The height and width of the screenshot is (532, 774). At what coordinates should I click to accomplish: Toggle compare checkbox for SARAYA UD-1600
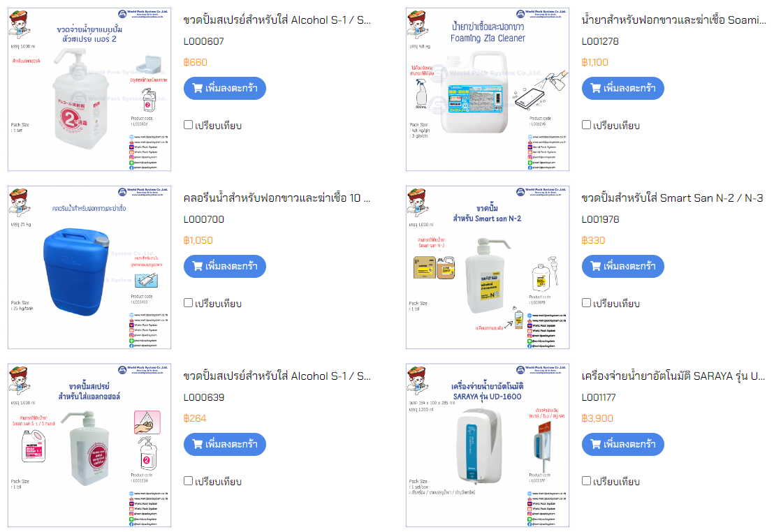click(x=586, y=480)
